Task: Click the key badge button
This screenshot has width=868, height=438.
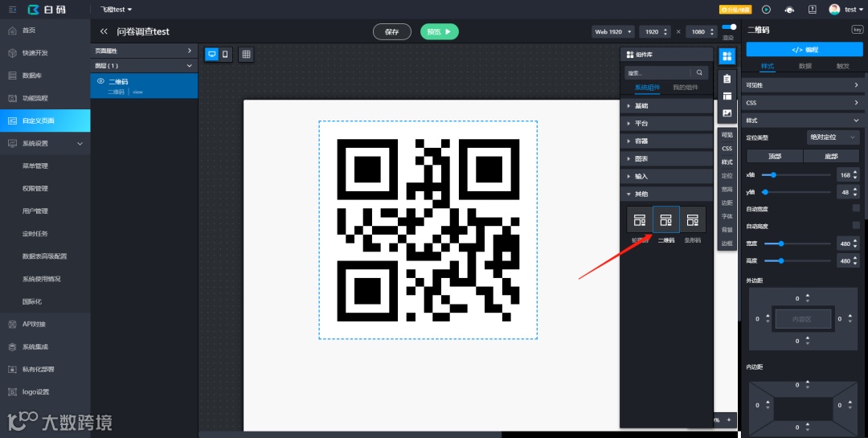Action: (x=857, y=30)
